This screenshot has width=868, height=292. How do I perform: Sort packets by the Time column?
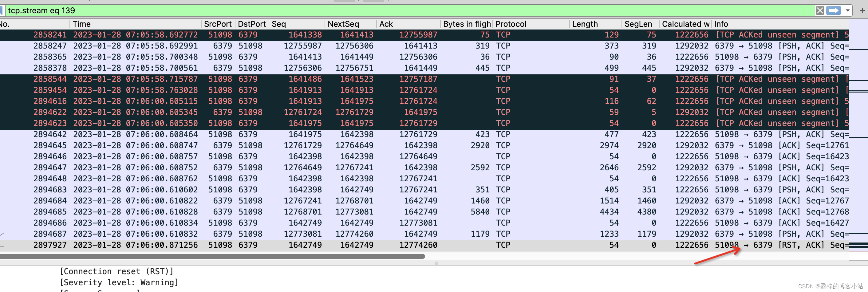click(x=81, y=24)
